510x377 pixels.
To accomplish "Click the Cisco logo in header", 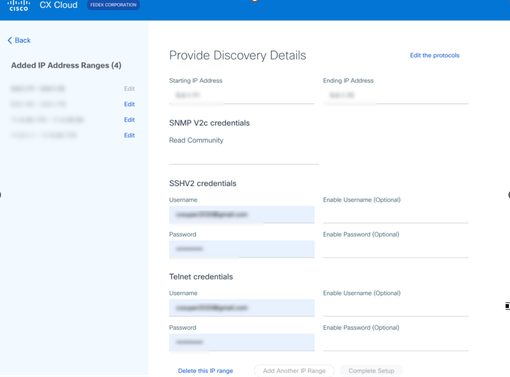I will pos(19,5).
